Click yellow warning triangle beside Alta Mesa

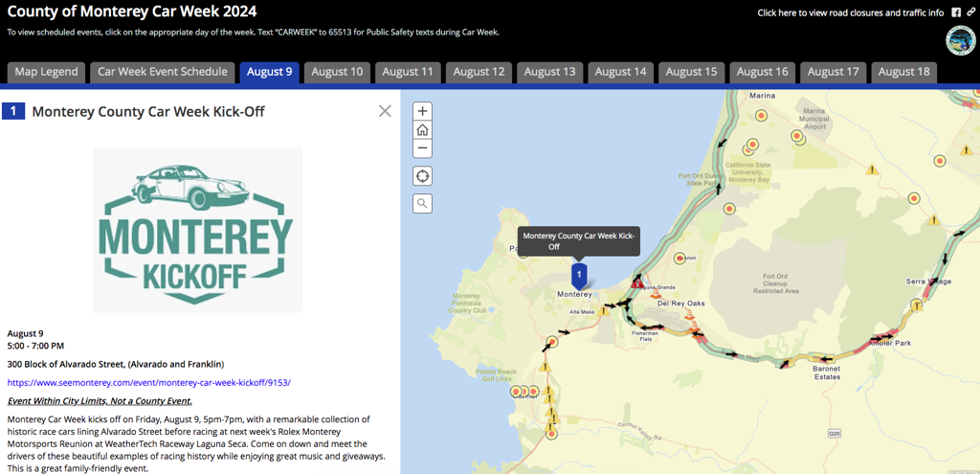[604, 310]
